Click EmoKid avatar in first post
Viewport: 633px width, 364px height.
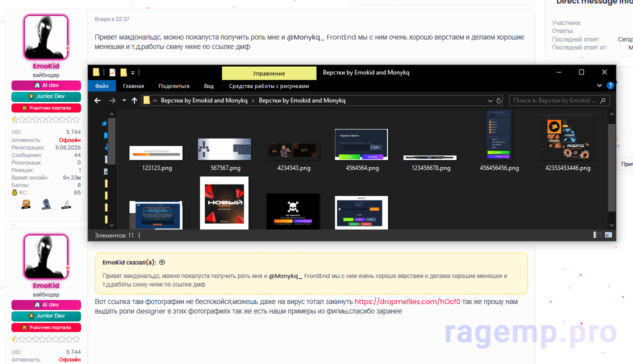(45, 37)
